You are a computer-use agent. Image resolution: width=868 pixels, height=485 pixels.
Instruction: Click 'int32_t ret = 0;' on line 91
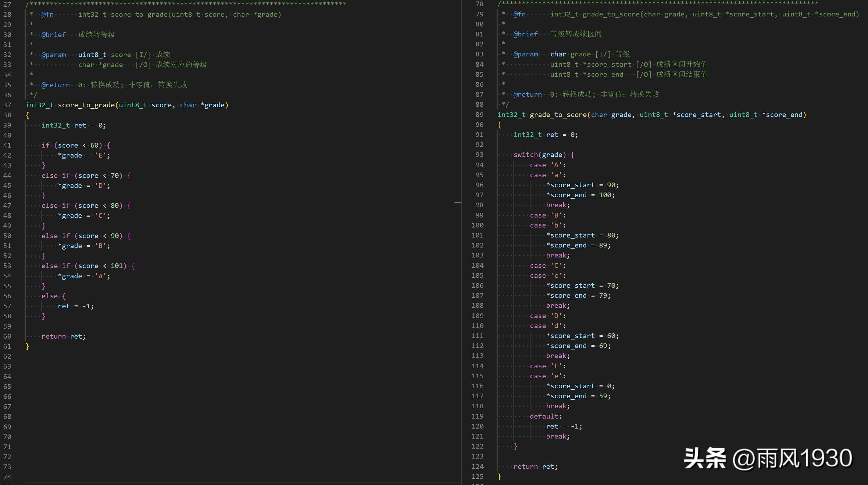coord(546,135)
